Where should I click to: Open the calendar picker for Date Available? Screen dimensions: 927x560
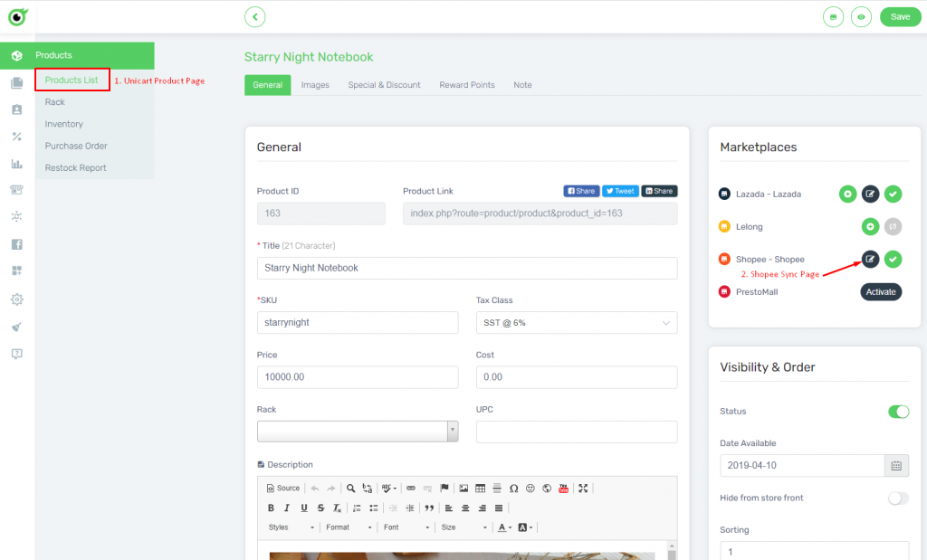pos(896,466)
